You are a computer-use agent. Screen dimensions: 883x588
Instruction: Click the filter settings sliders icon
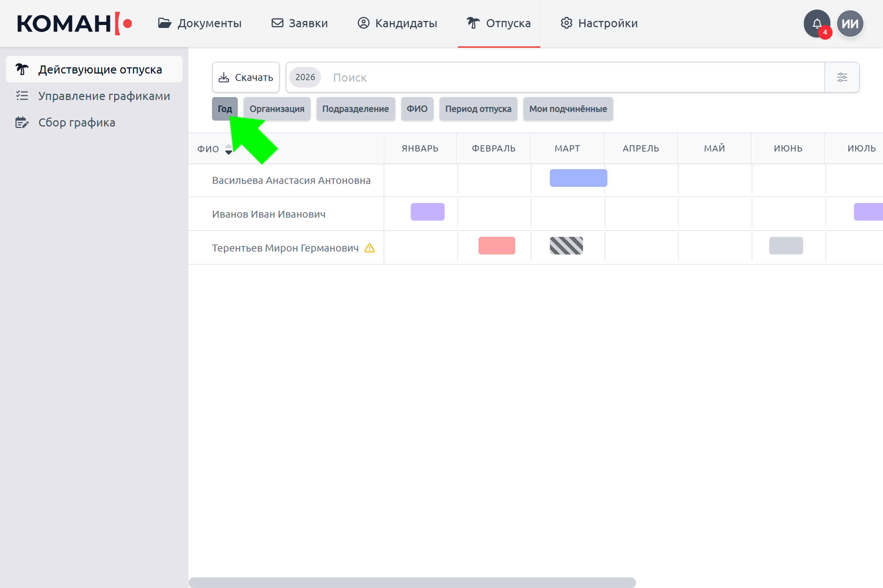coord(842,77)
